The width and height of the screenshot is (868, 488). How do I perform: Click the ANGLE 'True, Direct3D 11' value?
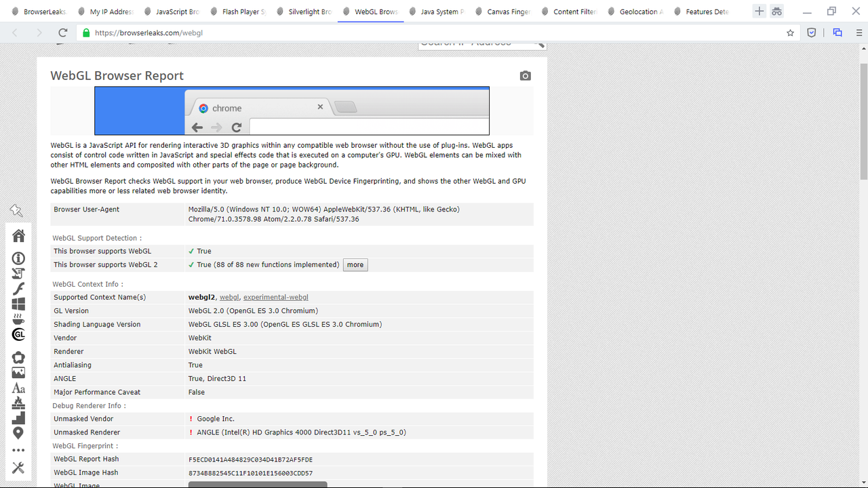click(x=218, y=379)
